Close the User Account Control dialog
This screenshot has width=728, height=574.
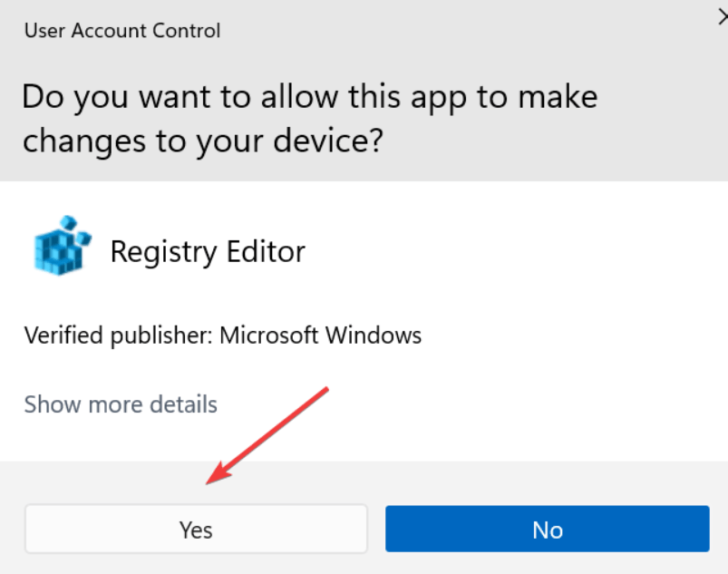click(723, 17)
